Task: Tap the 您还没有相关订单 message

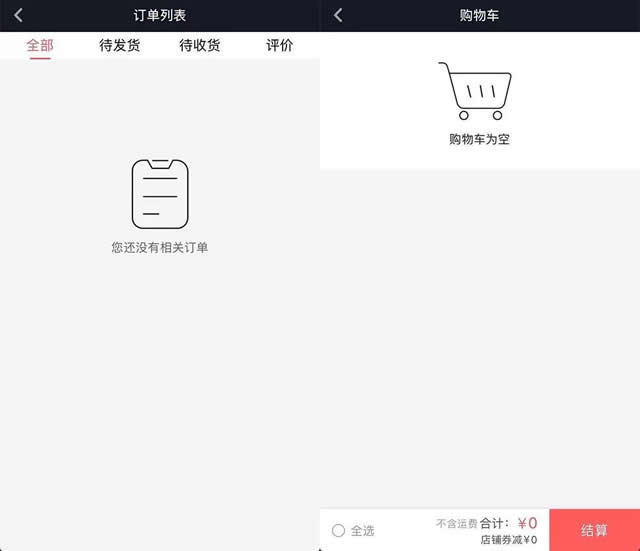Action: click(x=160, y=247)
